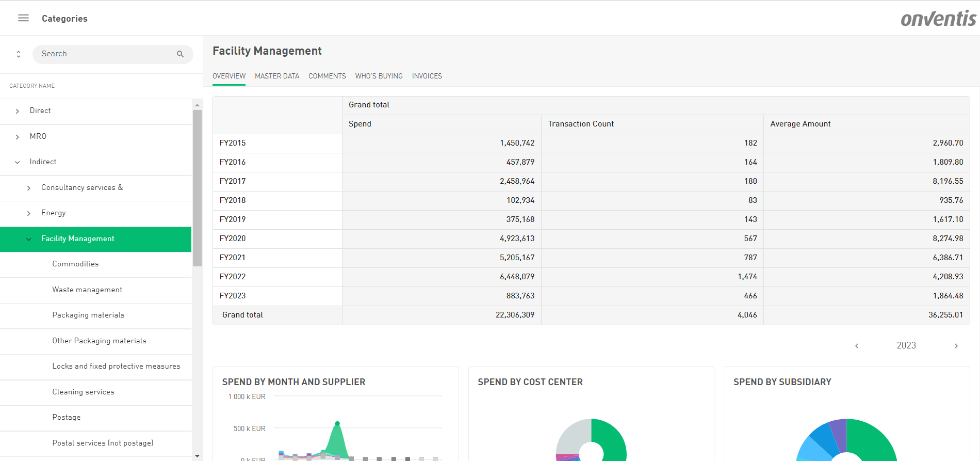Open the Who's Buying tab

[379, 76]
